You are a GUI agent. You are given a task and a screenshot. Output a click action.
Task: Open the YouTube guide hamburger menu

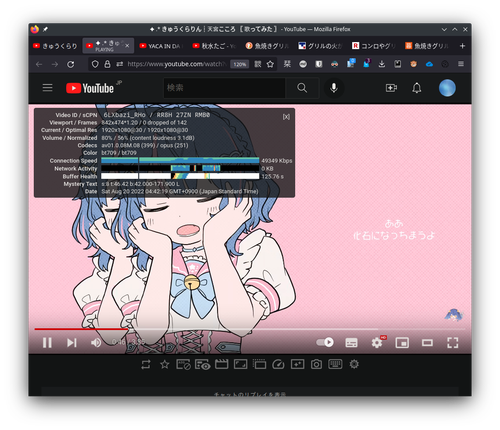click(47, 88)
